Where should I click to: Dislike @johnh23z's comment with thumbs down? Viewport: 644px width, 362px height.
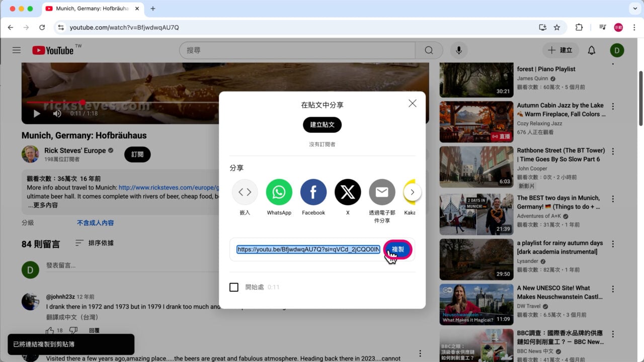pyautogui.click(x=73, y=330)
